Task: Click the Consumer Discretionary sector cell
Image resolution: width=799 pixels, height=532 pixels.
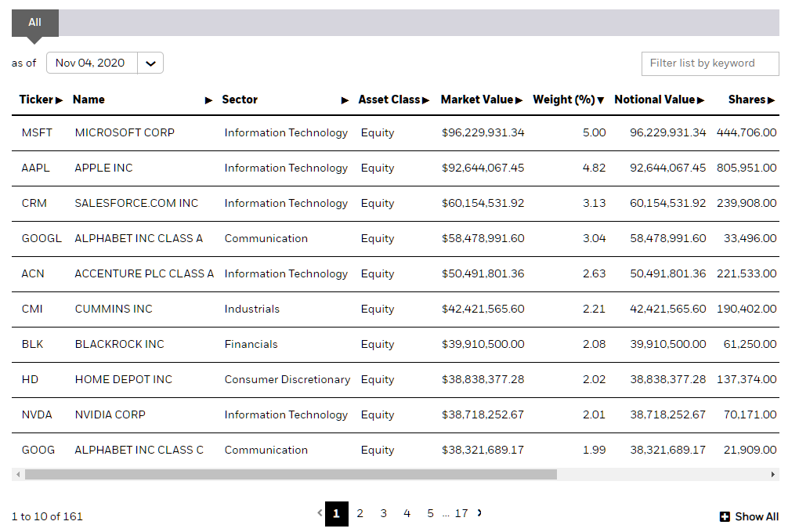Action: pyautogui.click(x=287, y=379)
